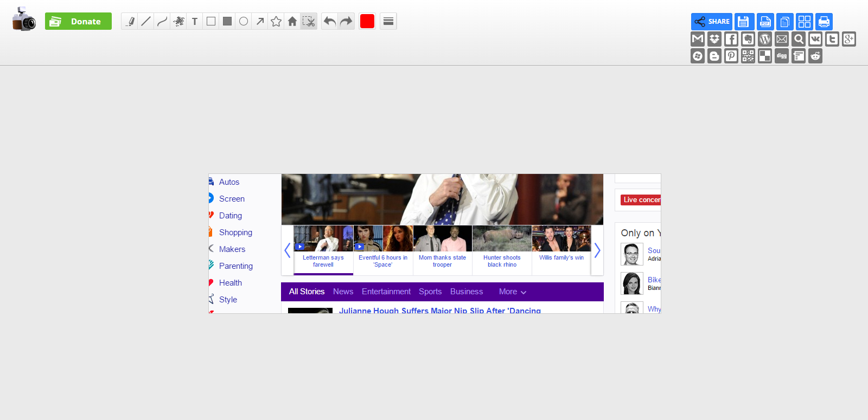Expand the 'More' dropdown in captured page
Image resolution: width=868 pixels, height=420 pixels.
pos(513,292)
